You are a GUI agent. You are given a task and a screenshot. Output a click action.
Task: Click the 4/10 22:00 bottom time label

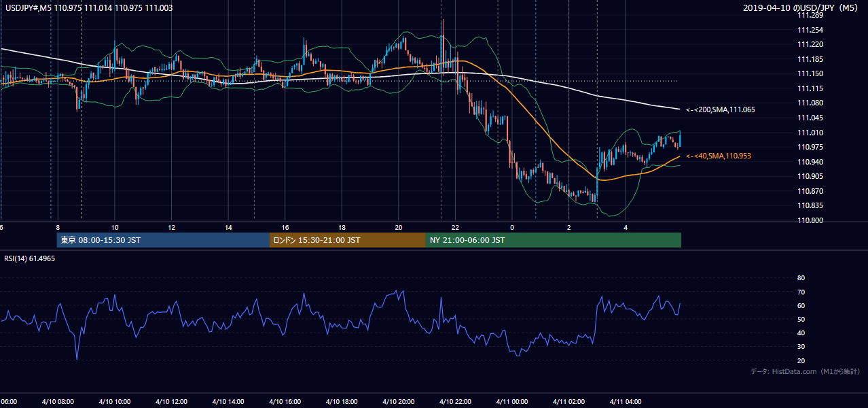(x=454, y=402)
